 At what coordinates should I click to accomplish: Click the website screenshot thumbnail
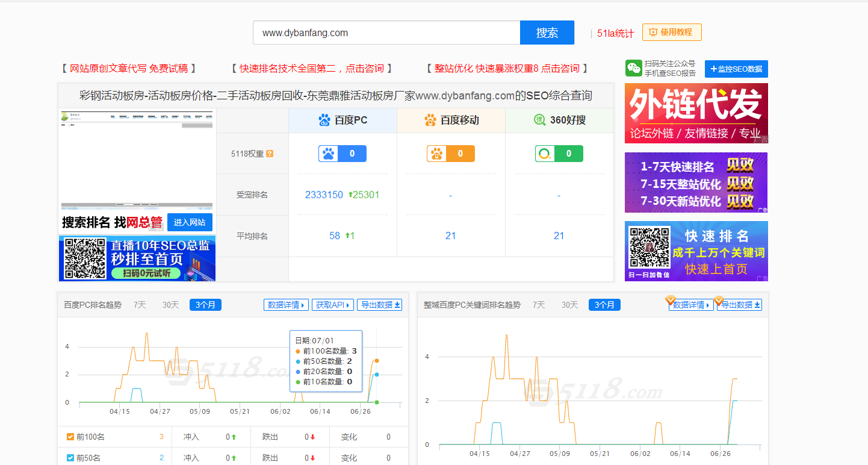(x=137, y=160)
